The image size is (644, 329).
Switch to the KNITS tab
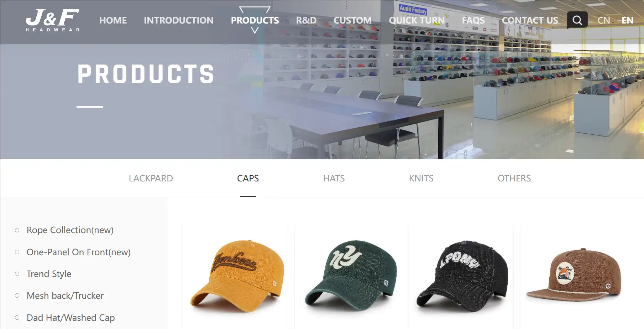coord(421,178)
